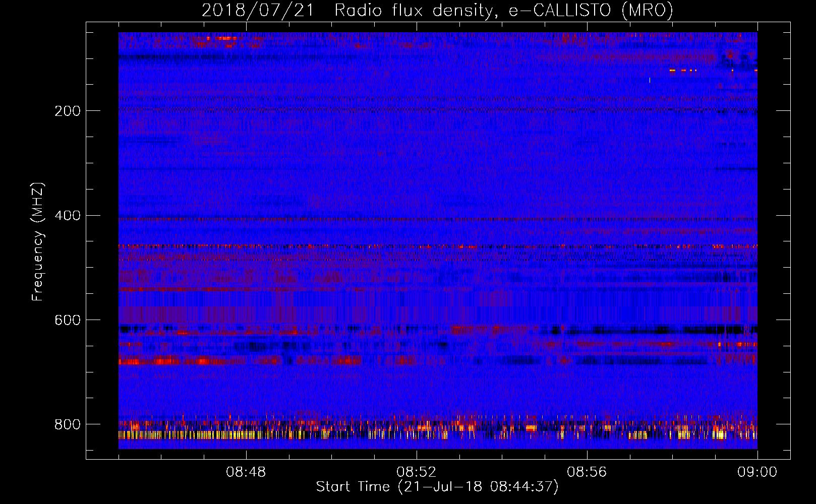Click the date "2018/07/21" in the title
This screenshot has width=816, height=504.
pyautogui.click(x=258, y=10)
